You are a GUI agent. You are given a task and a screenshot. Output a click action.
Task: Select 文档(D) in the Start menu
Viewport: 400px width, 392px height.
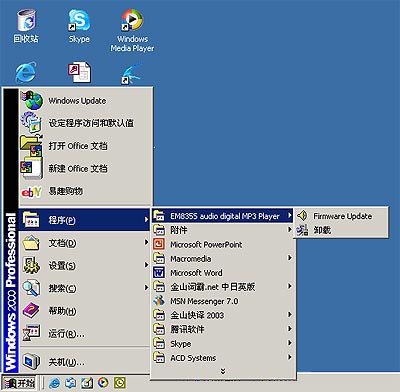84,243
